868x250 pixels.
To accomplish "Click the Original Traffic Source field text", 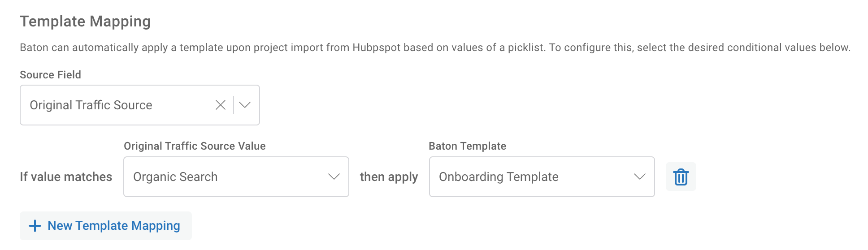I will [x=91, y=105].
